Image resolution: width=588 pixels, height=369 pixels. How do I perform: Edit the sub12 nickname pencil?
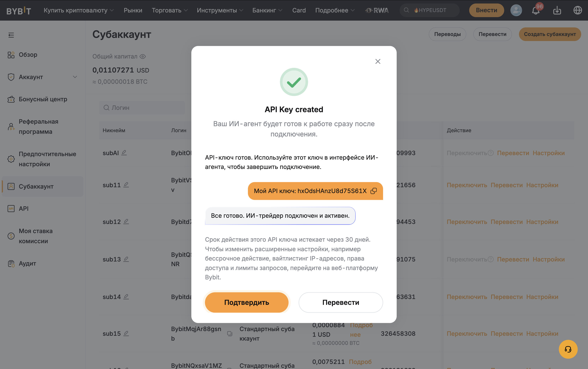[x=126, y=222]
